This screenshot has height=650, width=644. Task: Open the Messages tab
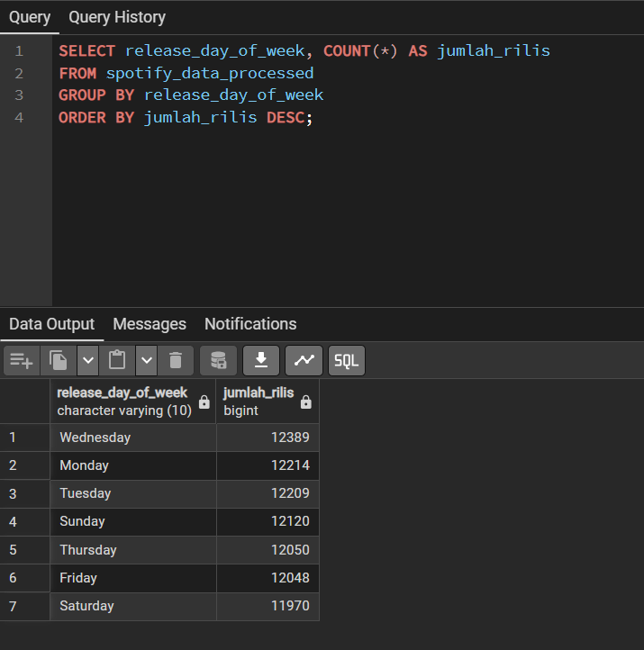click(x=150, y=324)
